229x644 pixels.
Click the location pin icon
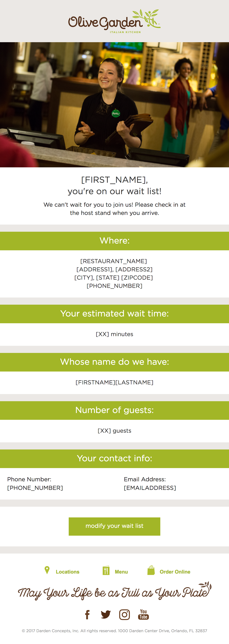47,570
